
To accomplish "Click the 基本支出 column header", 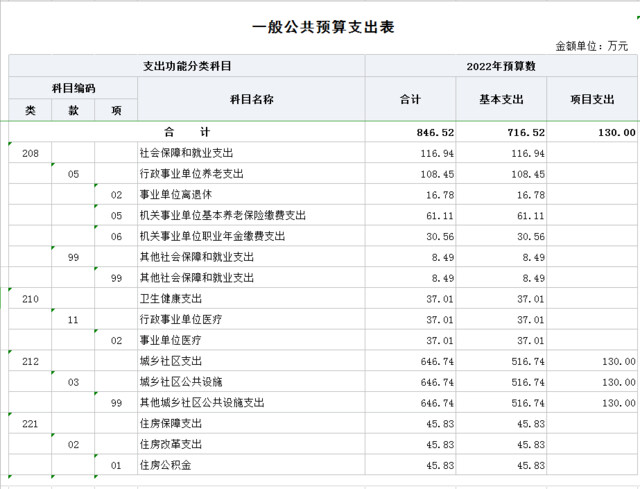I will [x=501, y=99].
